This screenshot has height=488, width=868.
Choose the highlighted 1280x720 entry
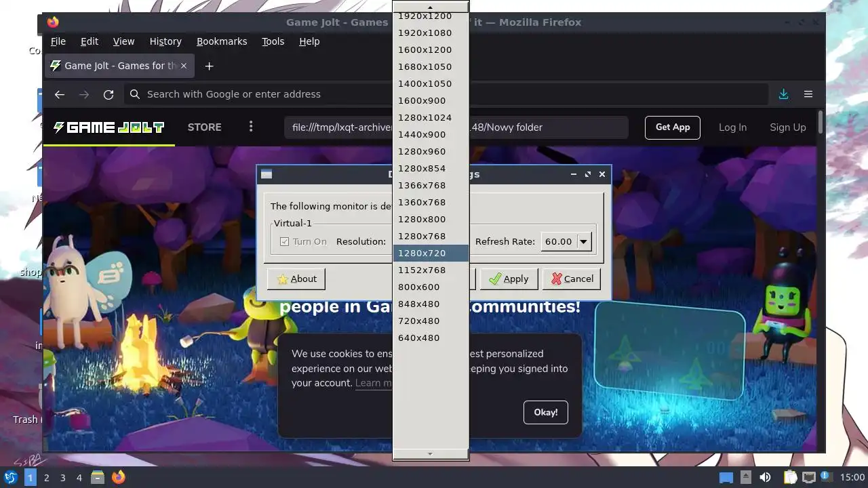click(431, 253)
